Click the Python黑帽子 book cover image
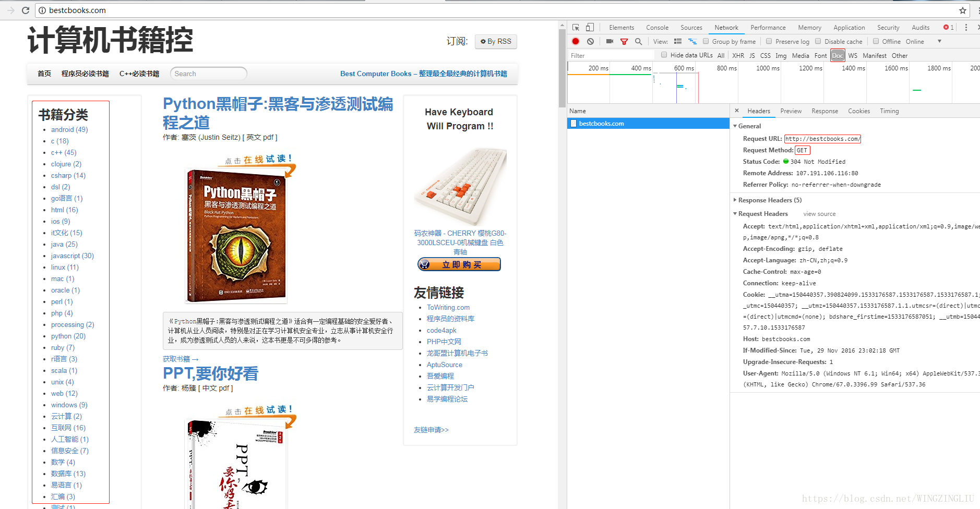Screen dimensions: 980x509 236,236
